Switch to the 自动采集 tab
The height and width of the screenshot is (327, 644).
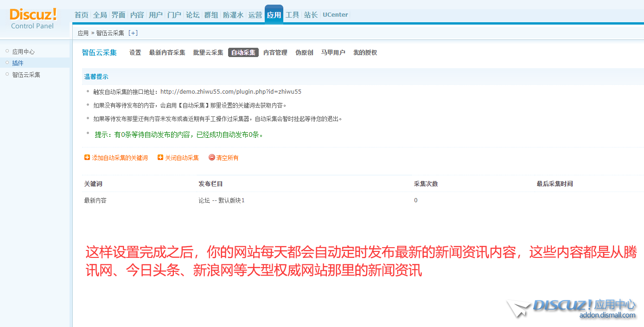click(243, 52)
